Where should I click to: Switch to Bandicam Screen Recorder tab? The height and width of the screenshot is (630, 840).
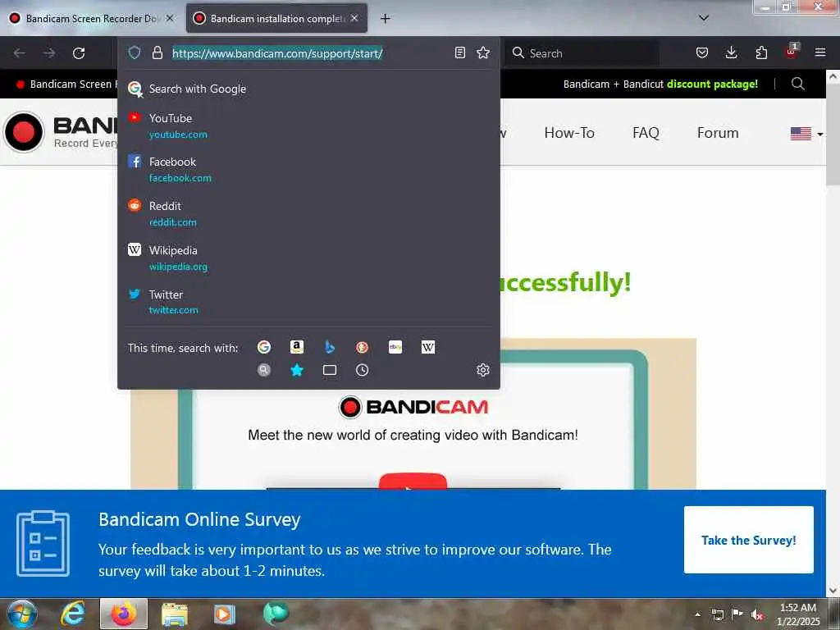pyautogui.click(x=92, y=18)
